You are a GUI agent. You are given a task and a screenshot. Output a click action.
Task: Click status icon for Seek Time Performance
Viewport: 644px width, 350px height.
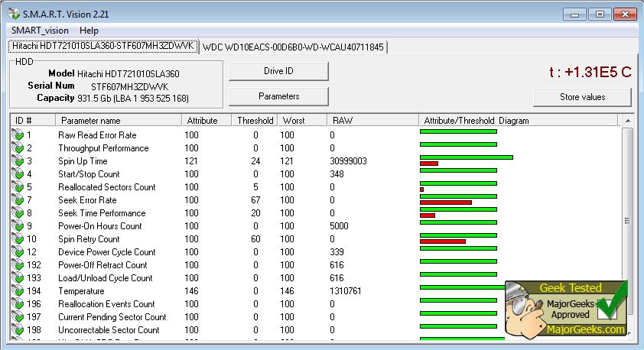[x=18, y=213]
